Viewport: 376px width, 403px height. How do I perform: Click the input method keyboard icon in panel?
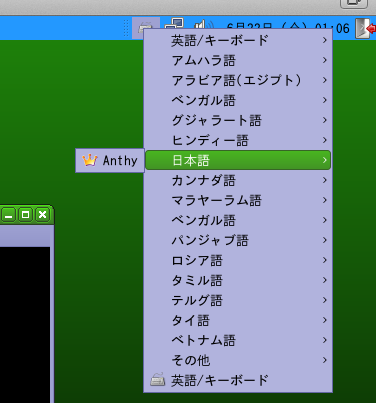point(146,28)
